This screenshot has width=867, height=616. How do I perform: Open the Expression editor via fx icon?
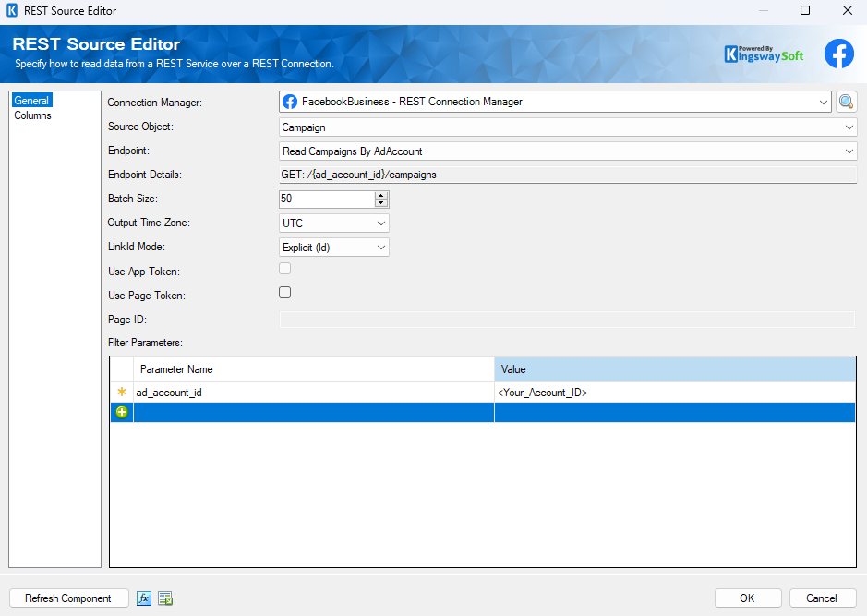pos(144,598)
